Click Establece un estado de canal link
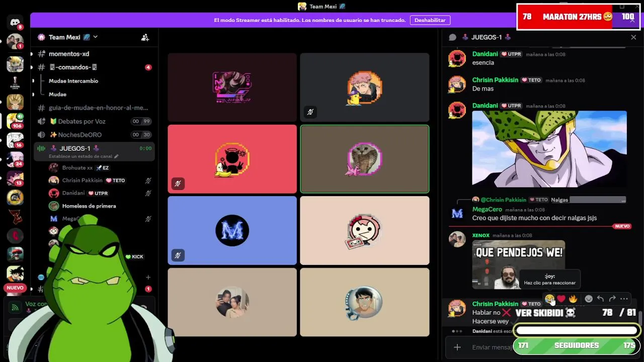This screenshot has height=362, width=644. click(84, 156)
